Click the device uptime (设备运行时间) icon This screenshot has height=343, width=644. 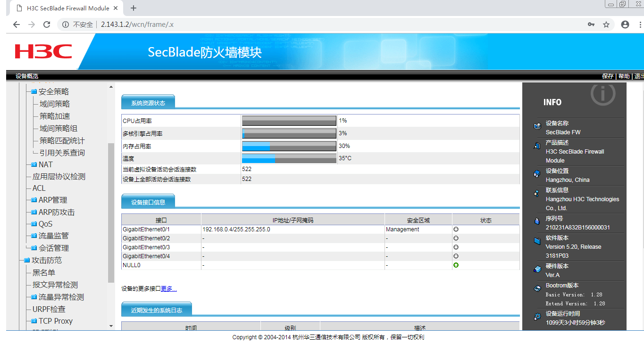[537, 317]
